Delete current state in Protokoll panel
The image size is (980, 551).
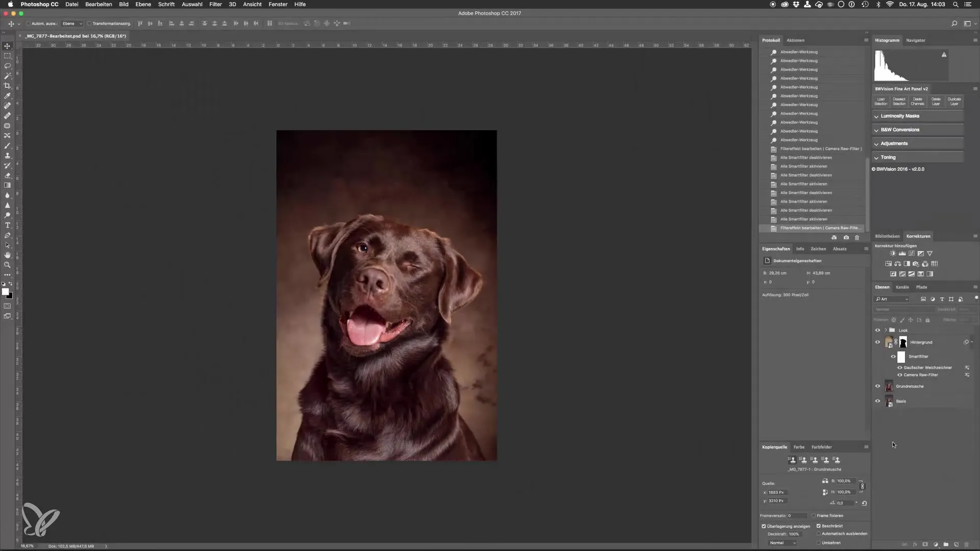coord(857,238)
